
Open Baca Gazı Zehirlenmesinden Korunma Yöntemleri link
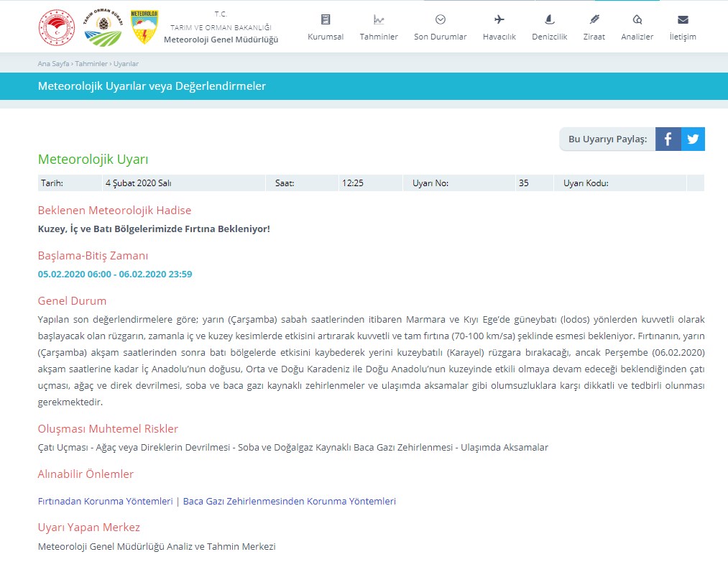289,502
